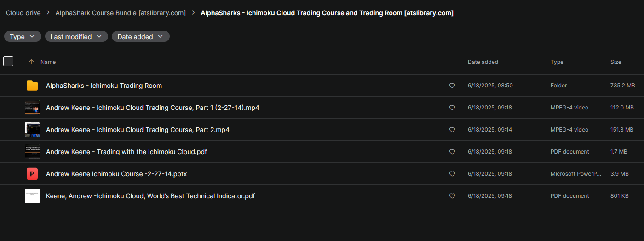Open the Last modified filter dropdown

(x=76, y=37)
